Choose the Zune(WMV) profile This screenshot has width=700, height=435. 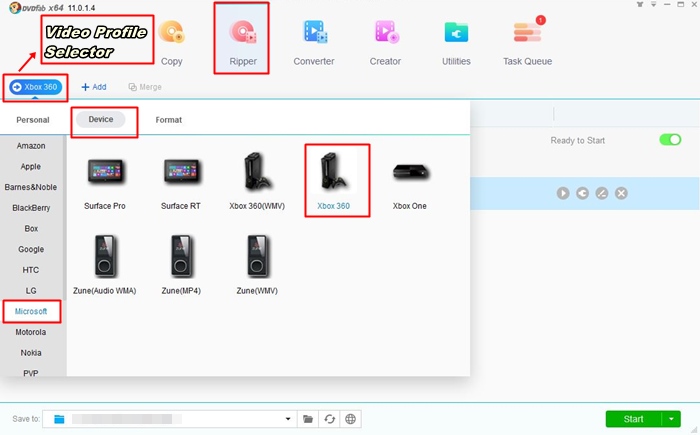click(257, 264)
